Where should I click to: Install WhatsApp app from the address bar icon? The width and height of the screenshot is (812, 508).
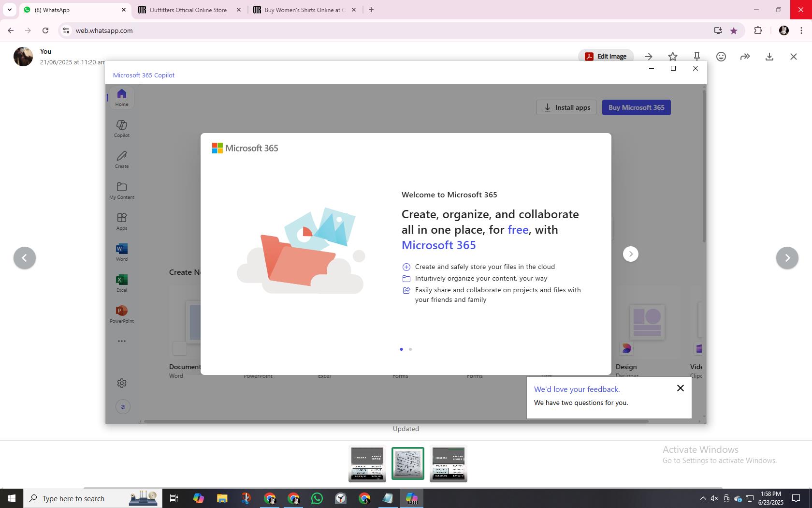click(x=718, y=30)
